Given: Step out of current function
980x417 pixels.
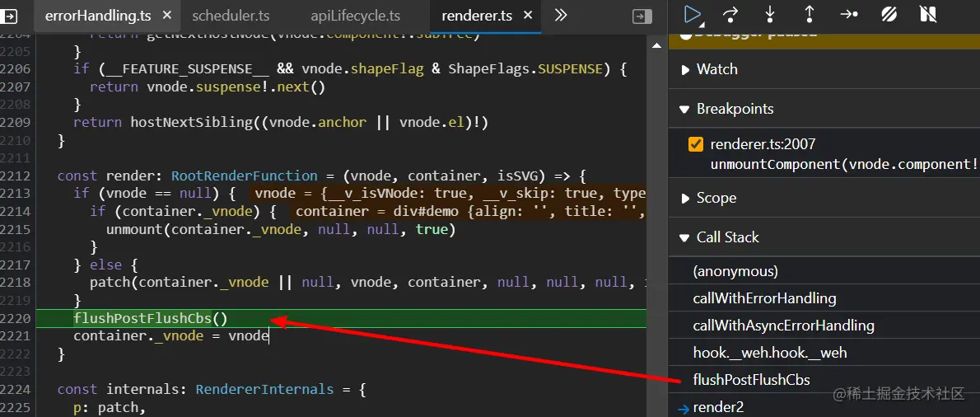Looking at the screenshot, I should (809, 14).
